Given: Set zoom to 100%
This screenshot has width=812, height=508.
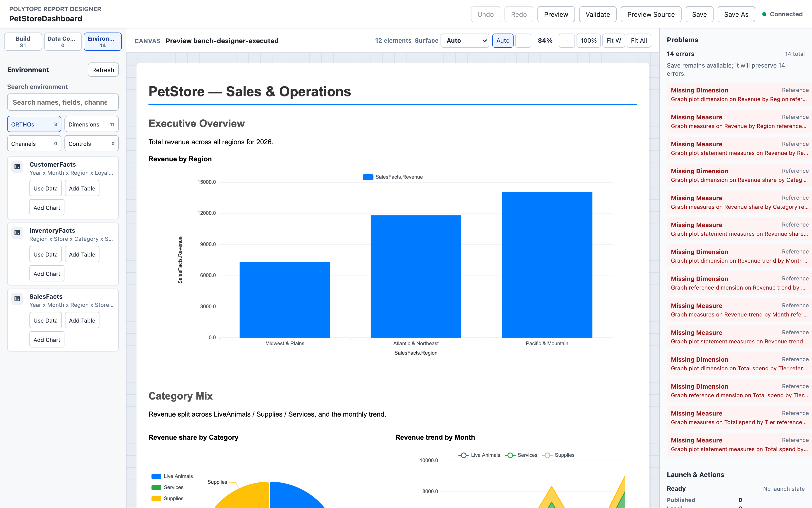Looking at the screenshot, I should point(588,41).
